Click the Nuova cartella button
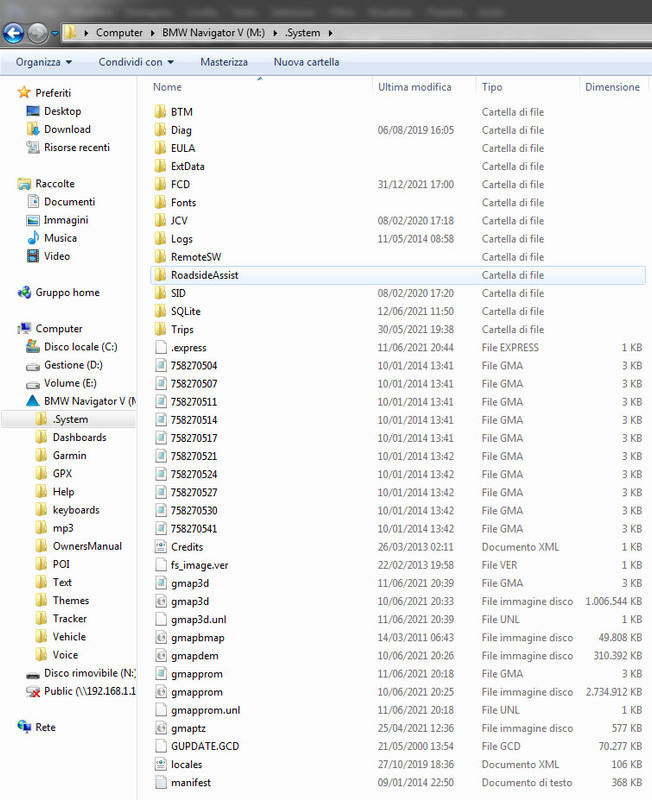Viewport: 652px width, 800px height. tap(306, 62)
